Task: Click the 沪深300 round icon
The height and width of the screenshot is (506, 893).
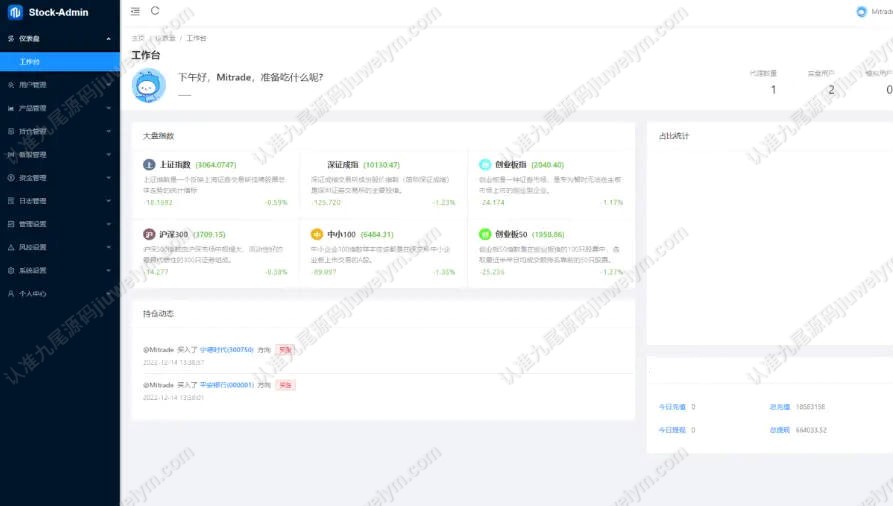Action: click(x=149, y=234)
